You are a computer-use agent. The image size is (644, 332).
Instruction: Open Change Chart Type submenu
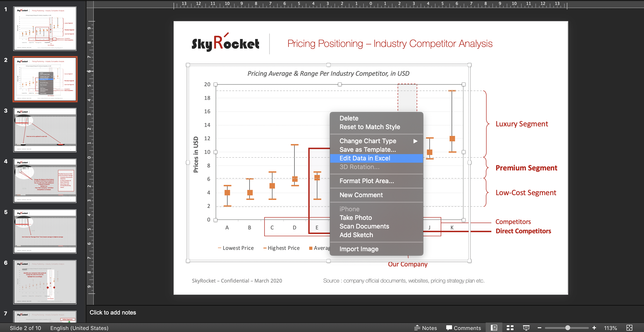click(376, 141)
